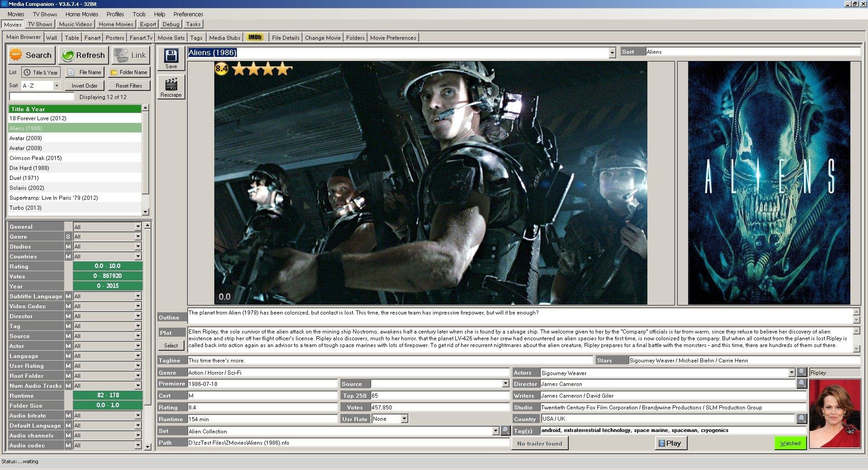Click the Runtime range filter 82 - 178
The width and height of the screenshot is (868, 470).
click(x=108, y=395)
